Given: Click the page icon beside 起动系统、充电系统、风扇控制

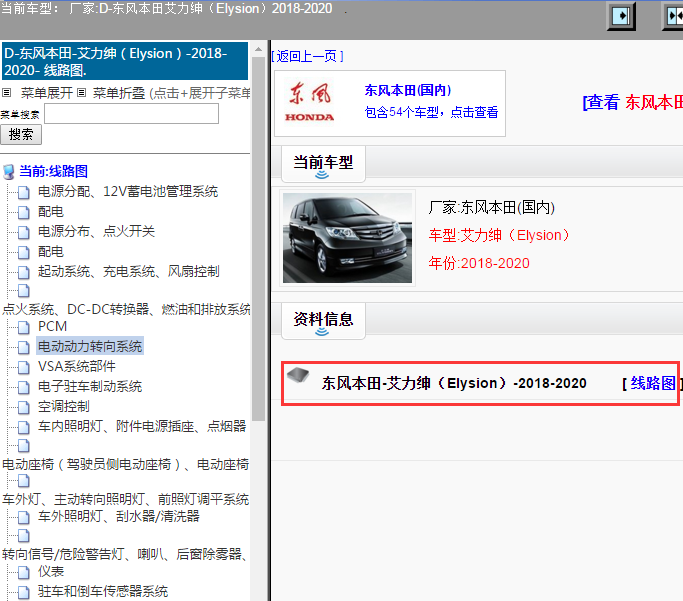Looking at the screenshot, I should pyautogui.click(x=24, y=272).
